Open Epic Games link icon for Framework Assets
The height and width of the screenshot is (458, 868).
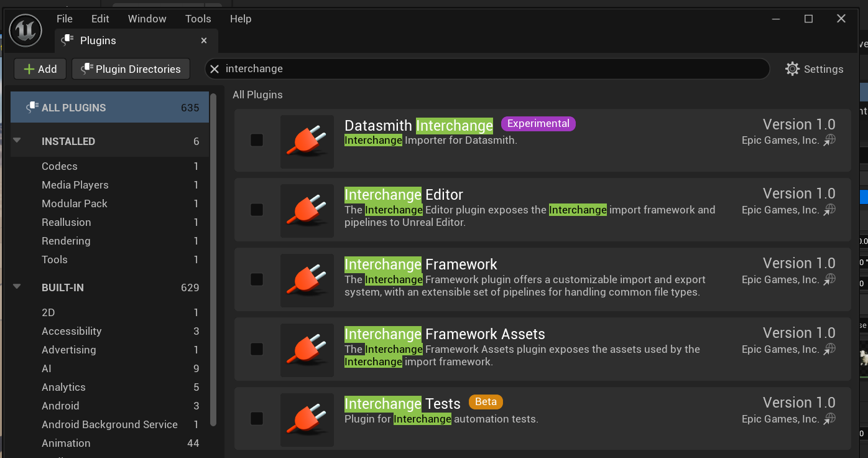pos(829,350)
